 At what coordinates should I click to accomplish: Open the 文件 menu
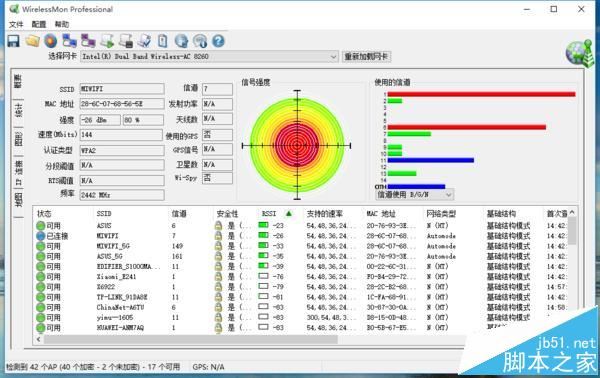pyautogui.click(x=16, y=24)
